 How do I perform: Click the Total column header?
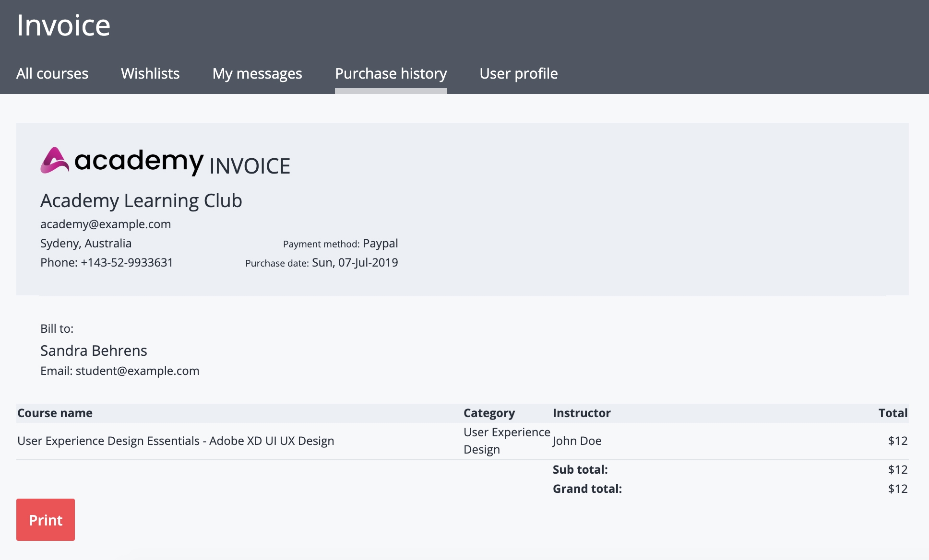coord(893,413)
